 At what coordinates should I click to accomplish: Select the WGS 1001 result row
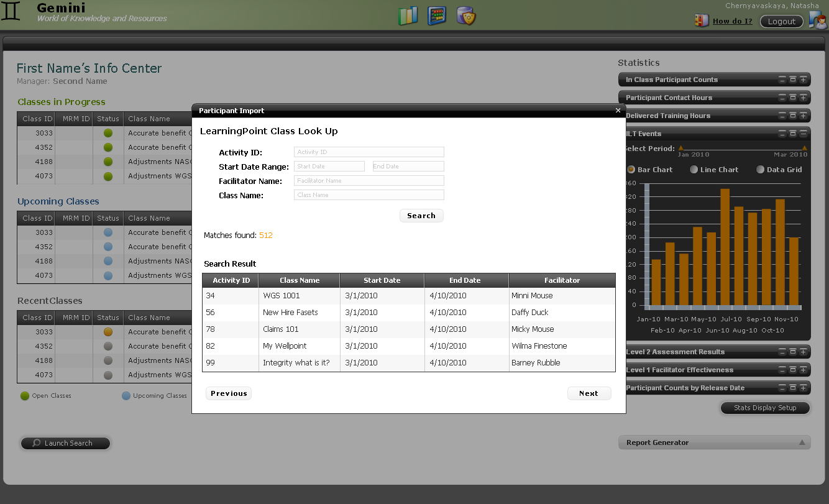coord(409,296)
